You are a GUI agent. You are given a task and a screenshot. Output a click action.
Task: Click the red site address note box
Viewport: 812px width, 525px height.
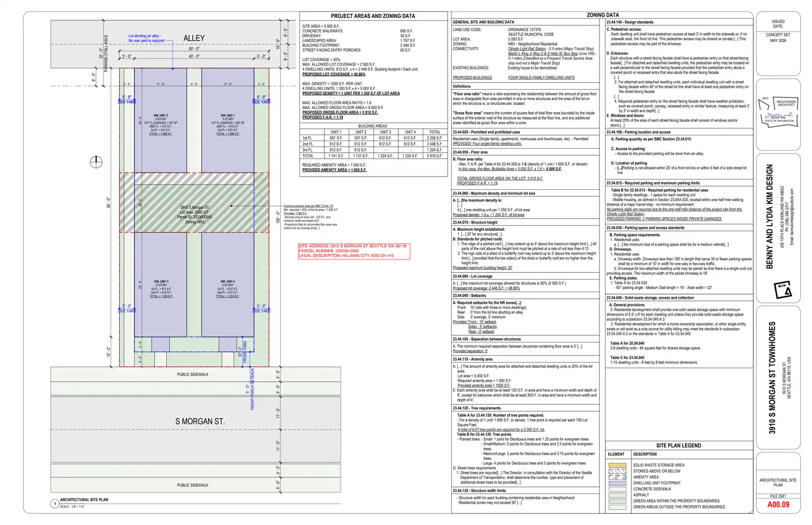pos(354,251)
